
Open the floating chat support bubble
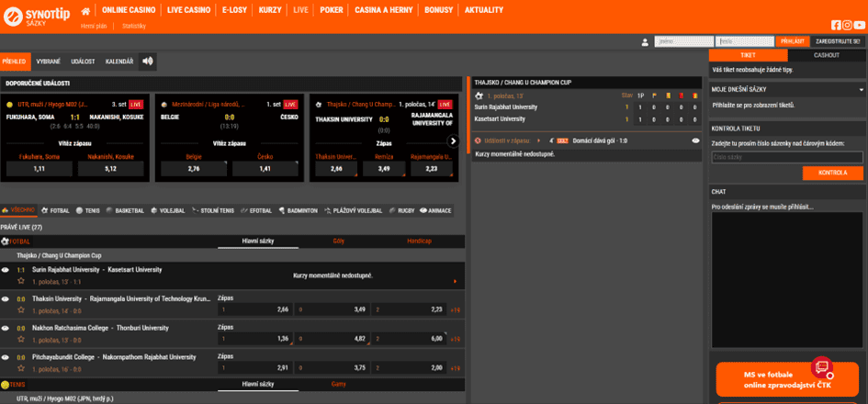click(x=822, y=367)
